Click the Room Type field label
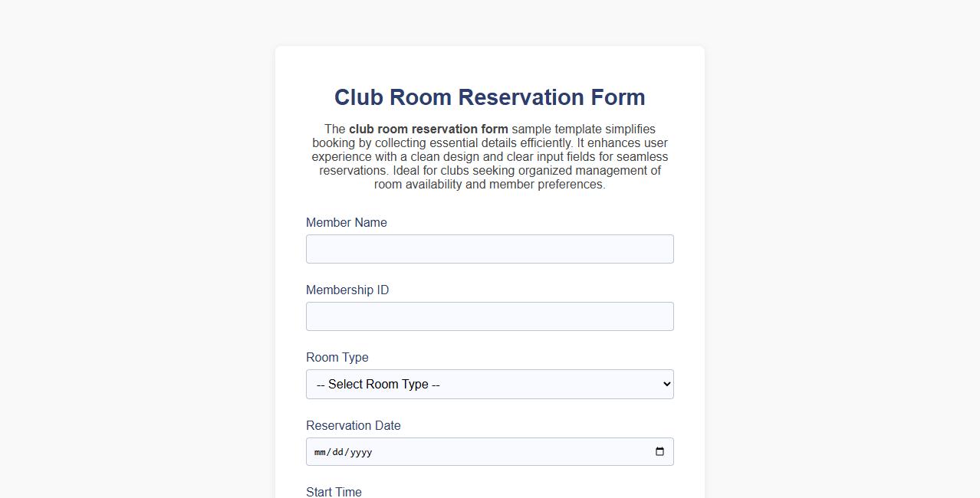The width and height of the screenshot is (980, 498). coord(337,358)
